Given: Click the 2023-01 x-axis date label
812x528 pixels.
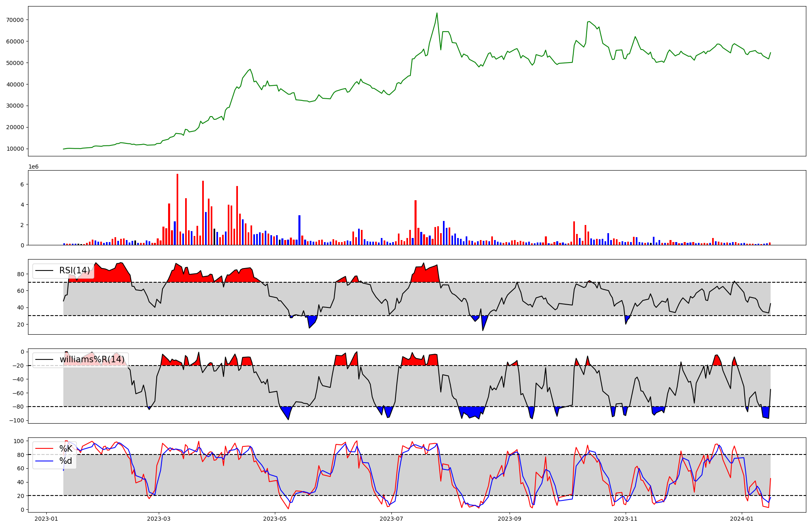Looking at the screenshot, I should click(x=46, y=519).
